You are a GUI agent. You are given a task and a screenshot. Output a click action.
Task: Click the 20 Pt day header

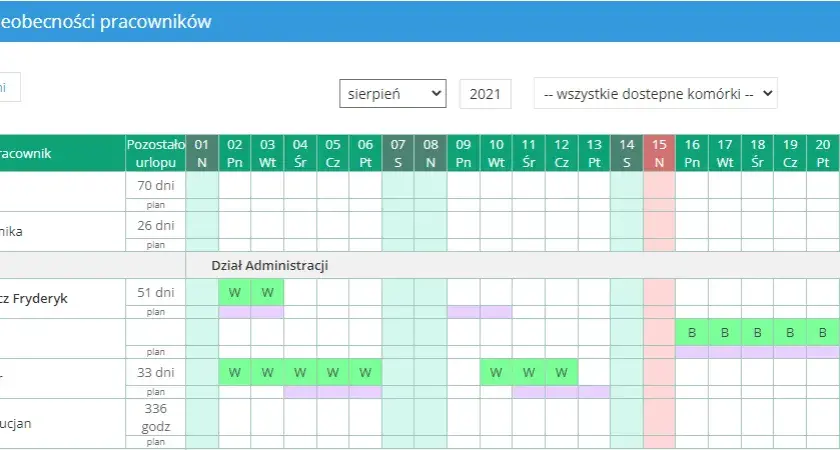[x=823, y=153]
